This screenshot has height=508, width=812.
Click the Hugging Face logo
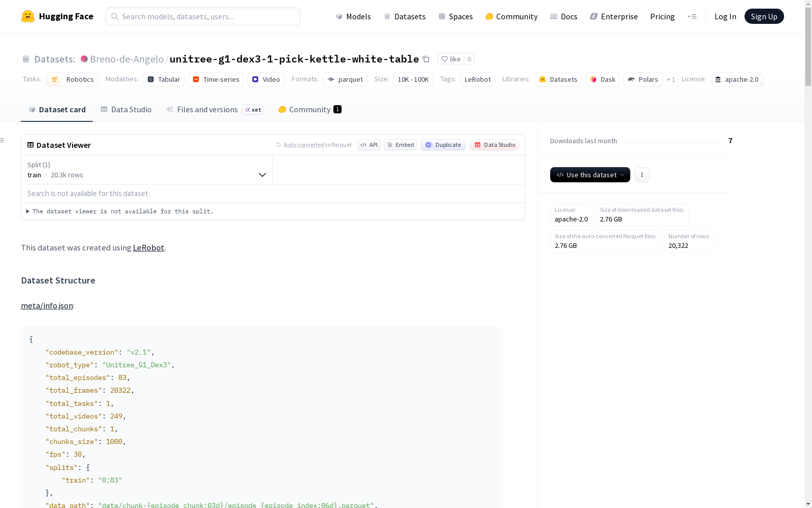click(57, 16)
